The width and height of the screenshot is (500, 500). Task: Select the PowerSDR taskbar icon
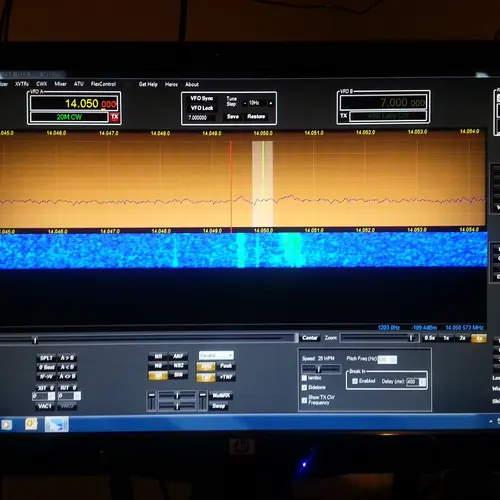(x=56, y=424)
